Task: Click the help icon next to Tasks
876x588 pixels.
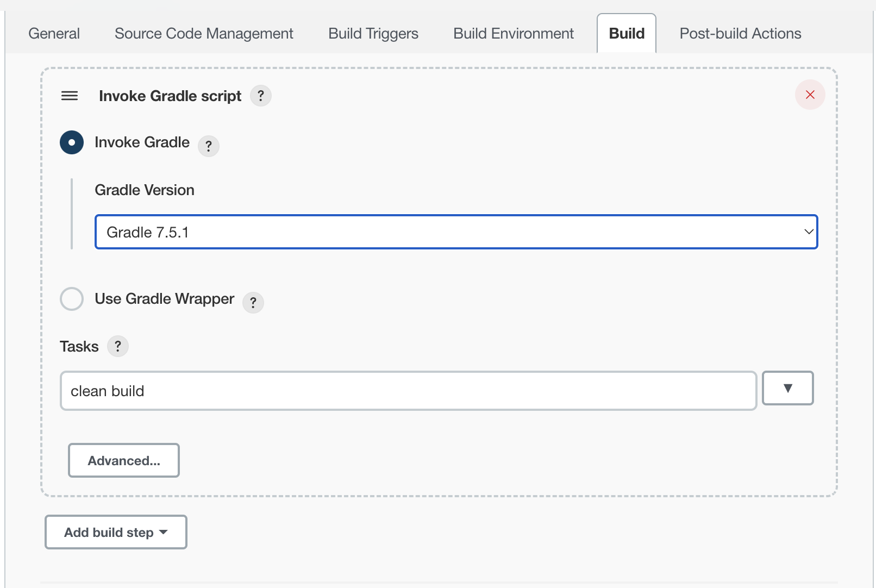Action: 117,346
